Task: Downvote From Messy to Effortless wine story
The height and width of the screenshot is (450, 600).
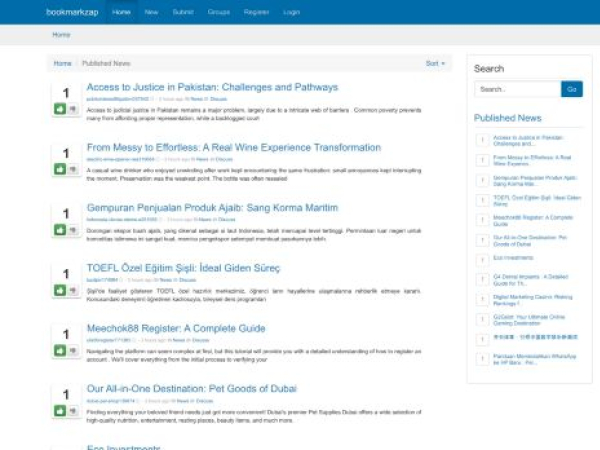Action: (x=73, y=169)
